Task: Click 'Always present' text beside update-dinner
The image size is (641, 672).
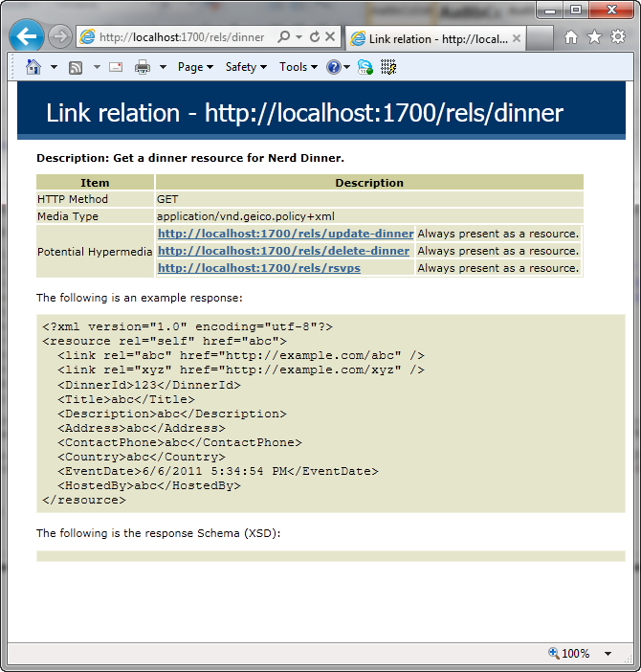Action: click(x=498, y=234)
